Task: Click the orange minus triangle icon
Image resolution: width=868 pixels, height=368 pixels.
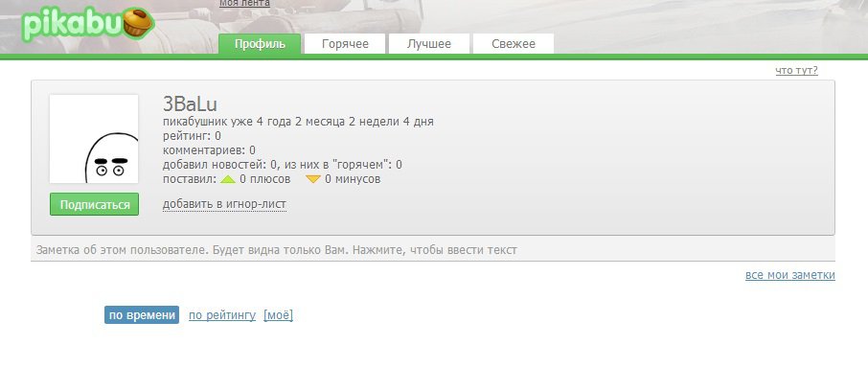Action: 313,179
